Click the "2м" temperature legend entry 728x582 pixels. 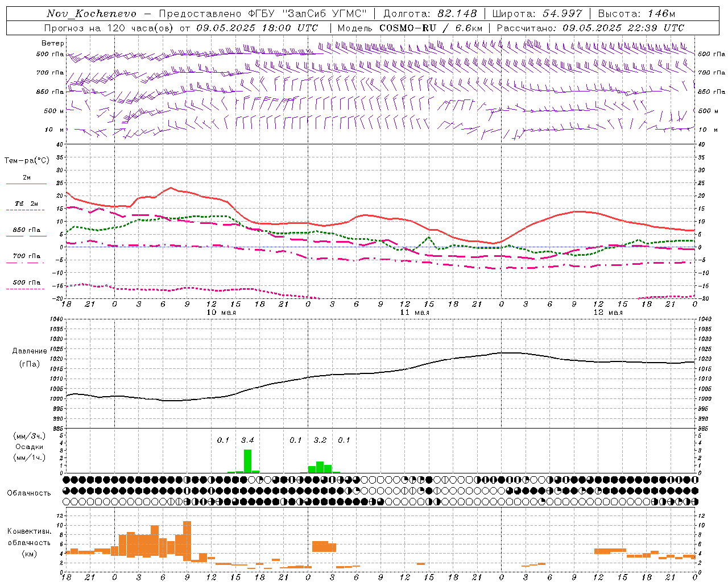coord(26,177)
